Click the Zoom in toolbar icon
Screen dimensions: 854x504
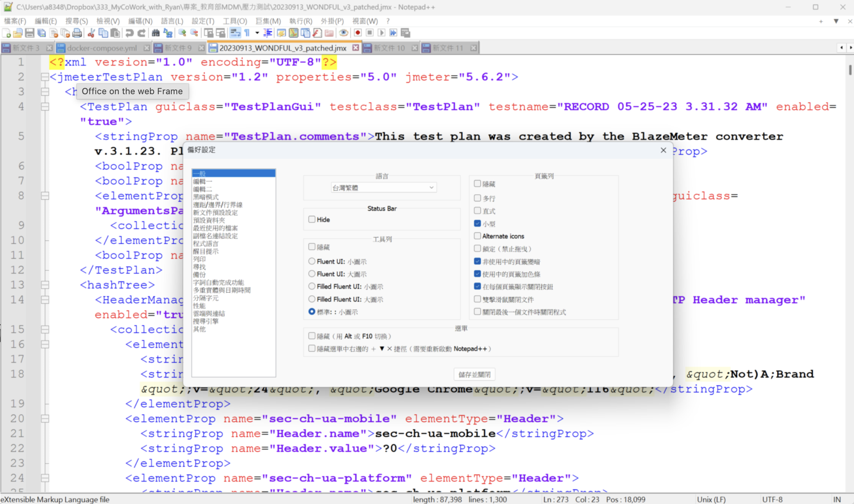tap(182, 33)
